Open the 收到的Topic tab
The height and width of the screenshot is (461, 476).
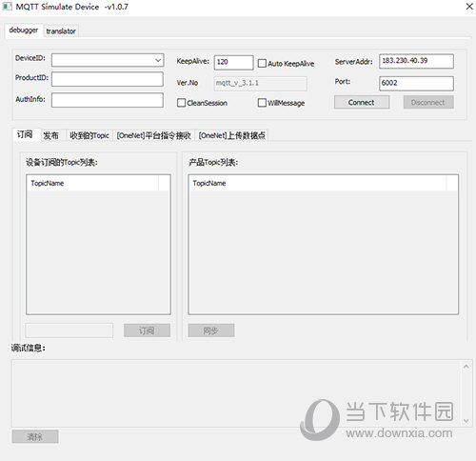point(89,135)
